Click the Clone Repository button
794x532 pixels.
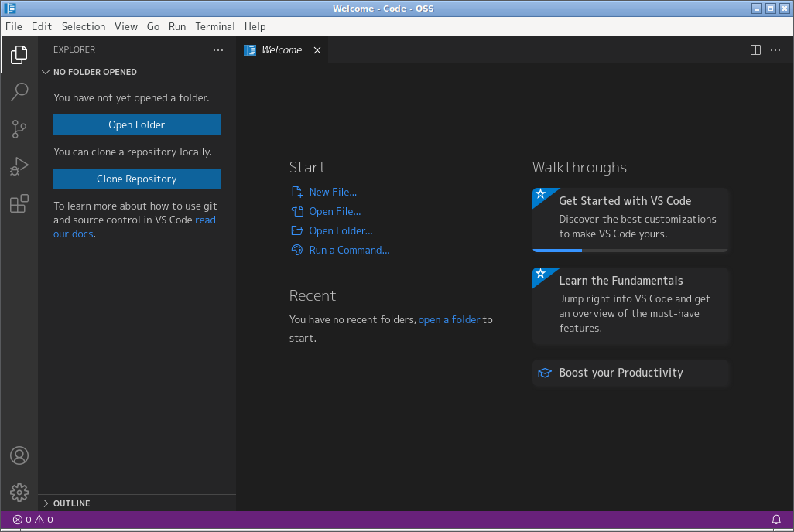pyautogui.click(x=137, y=179)
